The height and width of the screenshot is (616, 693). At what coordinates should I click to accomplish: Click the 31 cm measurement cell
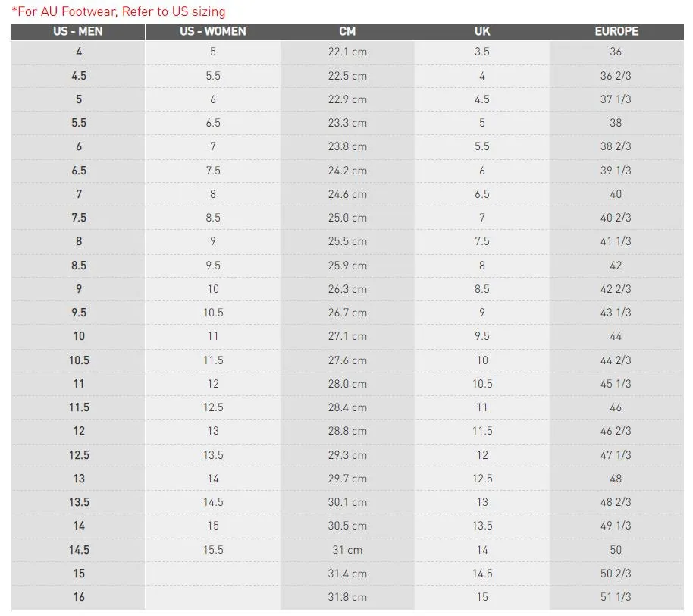347,550
